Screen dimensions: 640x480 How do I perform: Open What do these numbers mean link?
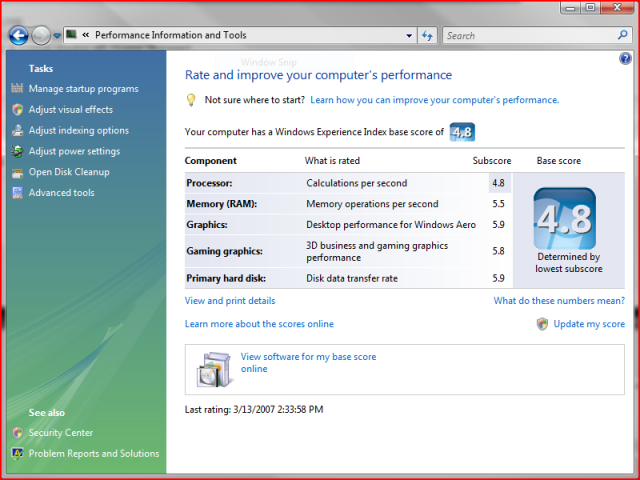559,301
